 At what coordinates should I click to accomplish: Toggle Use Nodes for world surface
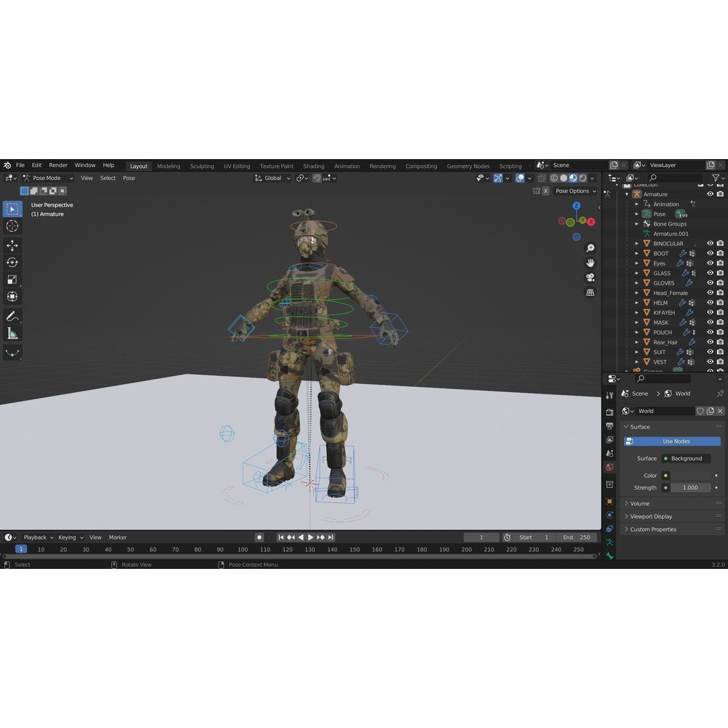tap(672, 442)
